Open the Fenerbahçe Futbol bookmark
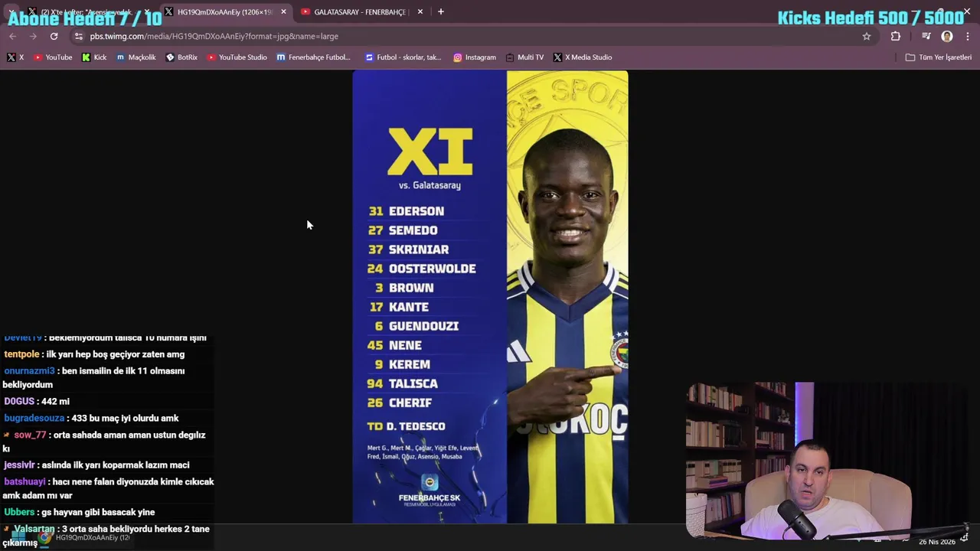The height and width of the screenshot is (551, 980). (x=313, y=57)
